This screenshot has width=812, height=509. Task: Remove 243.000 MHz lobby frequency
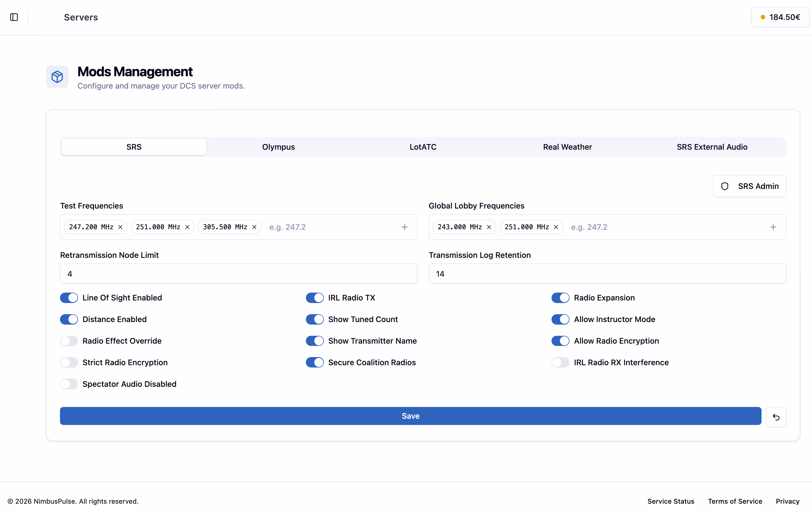click(489, 227)
